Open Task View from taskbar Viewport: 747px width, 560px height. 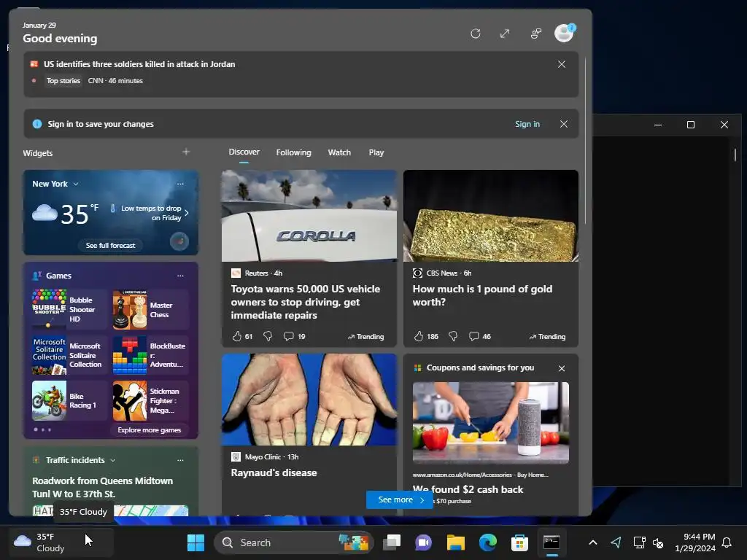pyautogui.click(x=392, y=542)
